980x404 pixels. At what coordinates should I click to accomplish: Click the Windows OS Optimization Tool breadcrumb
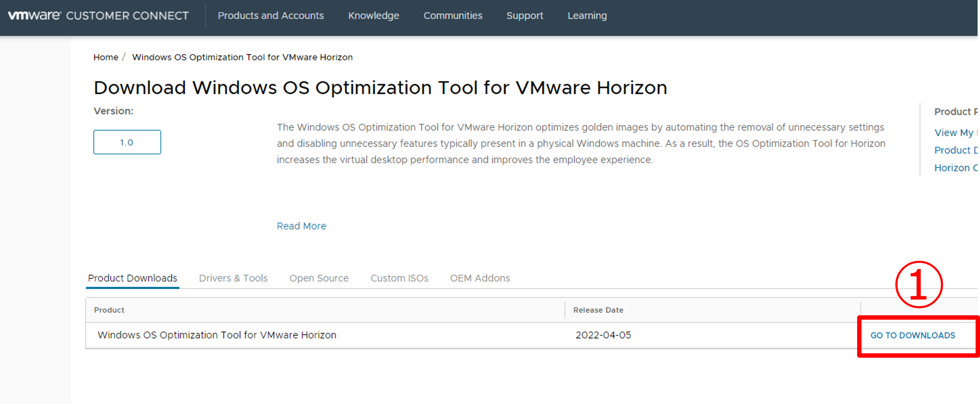(x=242, y=58)
